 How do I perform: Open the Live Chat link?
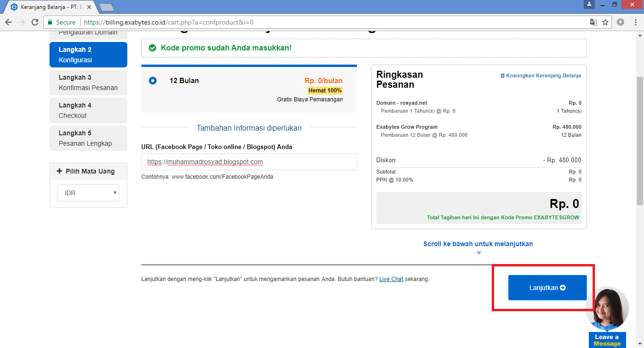click(x=391, y=279)
